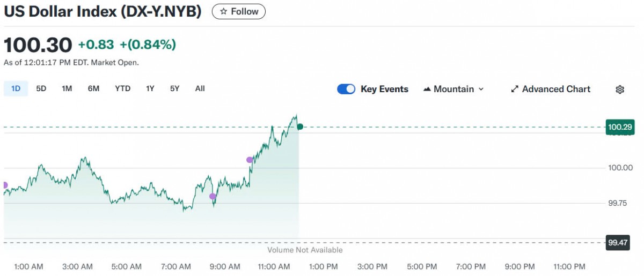Click the green current price dot on chart

click(300, 127)
